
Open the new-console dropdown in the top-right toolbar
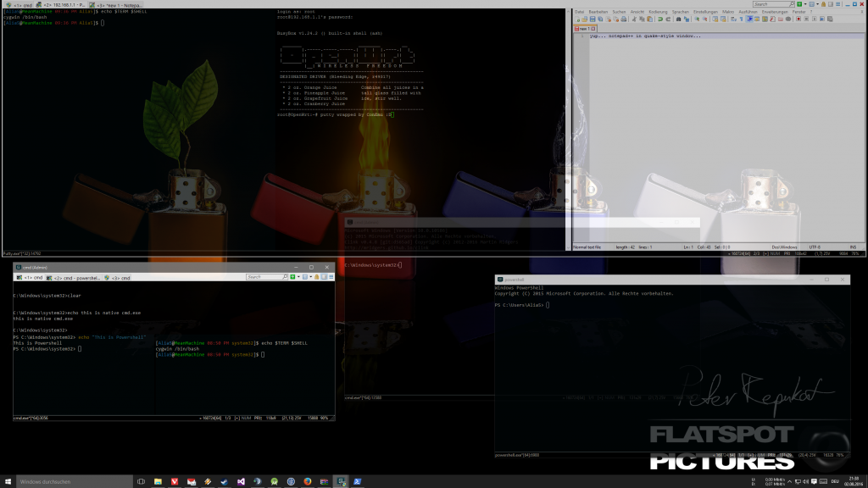(805, 4)
